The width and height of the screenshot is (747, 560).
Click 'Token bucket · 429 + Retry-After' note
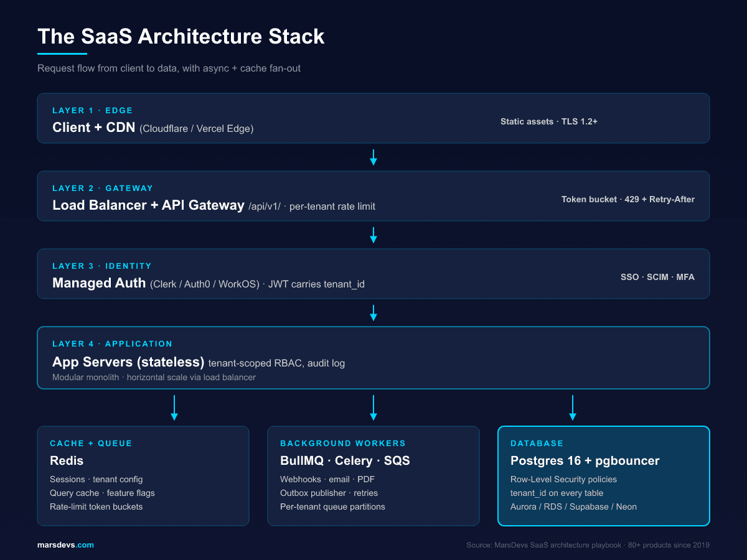click(628, 199)
